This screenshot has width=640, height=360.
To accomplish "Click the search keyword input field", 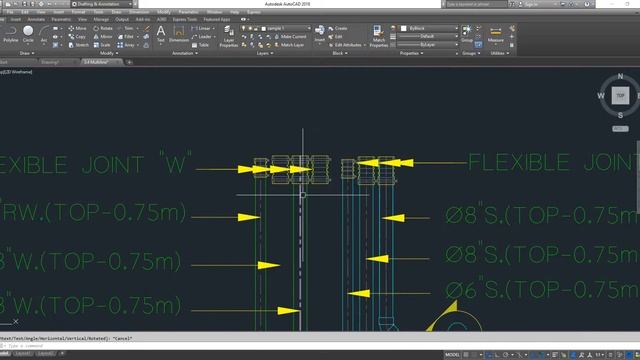I will point(476,4).
